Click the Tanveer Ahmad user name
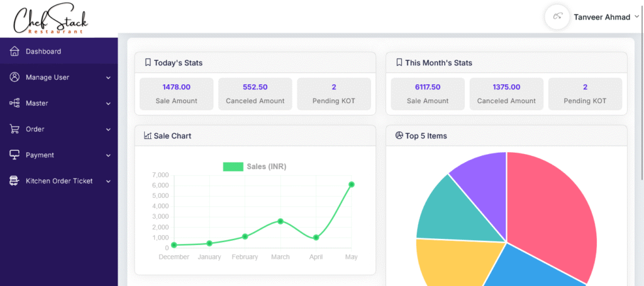644x286 pixels. coord(602,17)
